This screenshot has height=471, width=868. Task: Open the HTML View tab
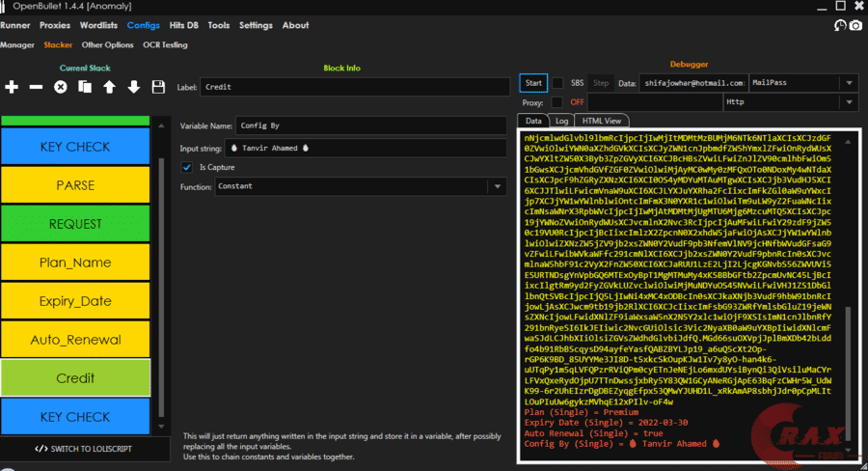tap(601, 121)
